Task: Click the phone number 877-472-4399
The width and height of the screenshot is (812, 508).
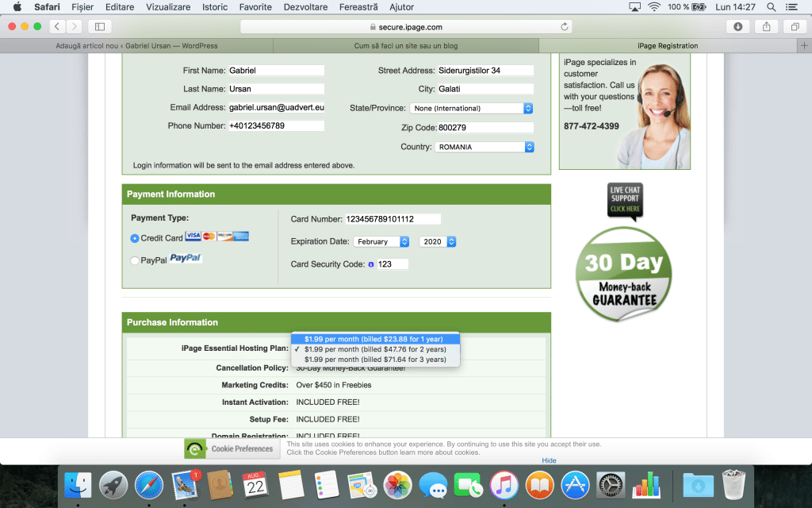Action: click(x=592, y=126)
